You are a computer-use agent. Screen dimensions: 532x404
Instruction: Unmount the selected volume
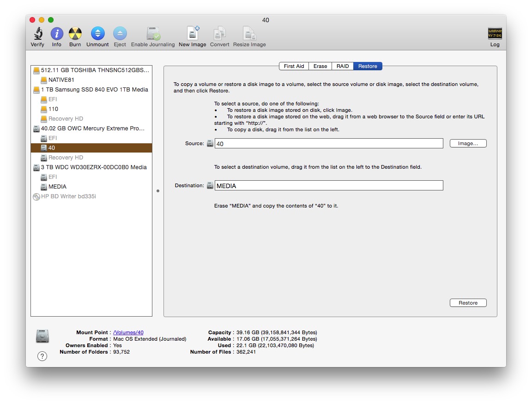pyautogui.click(x=97, y=34)
